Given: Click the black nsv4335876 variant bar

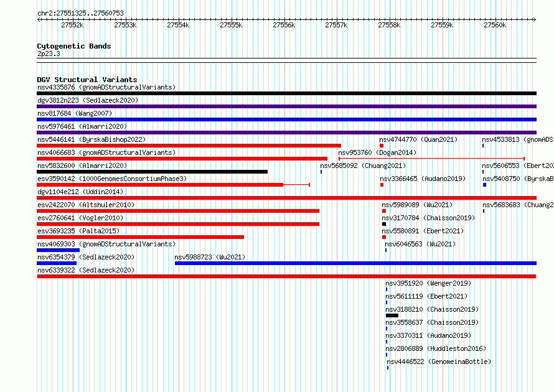Looking at the screenshot, I should [286, 93].
